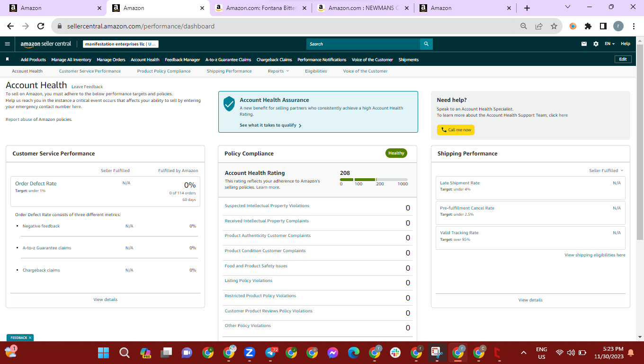Click View details under Customer Service Performance
The width and height of the screenshot is (644, 364).
[x=106, y=300]
